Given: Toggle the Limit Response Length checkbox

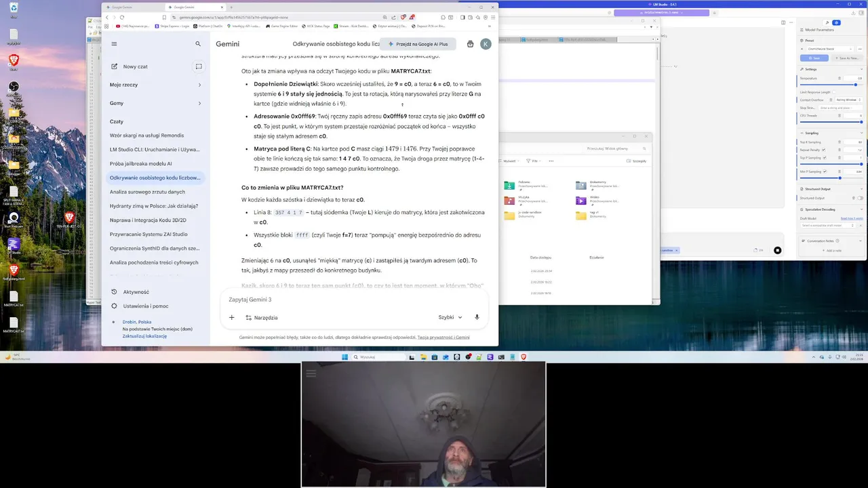Looking at the screenshot, I should tap(833, 91).
